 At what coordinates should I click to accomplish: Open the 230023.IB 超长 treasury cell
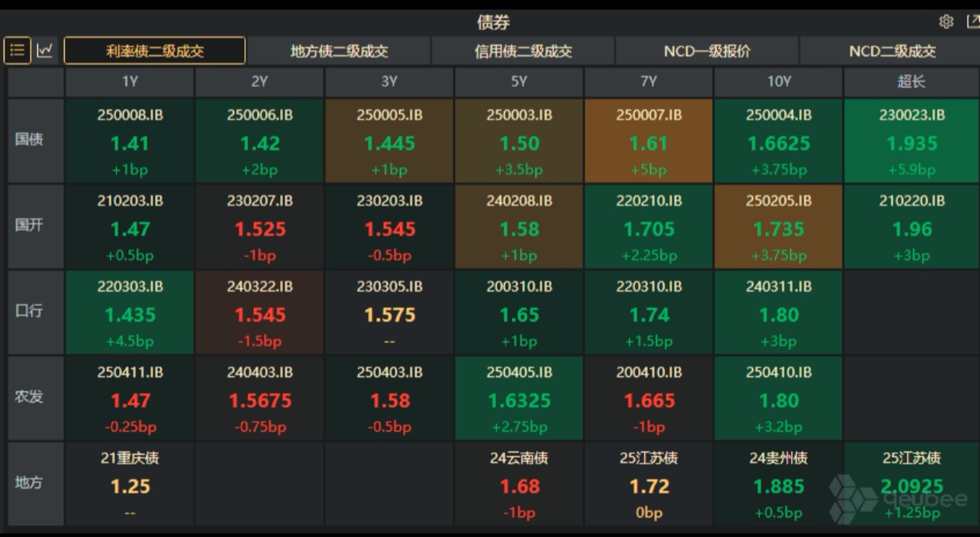click(910, 140)
